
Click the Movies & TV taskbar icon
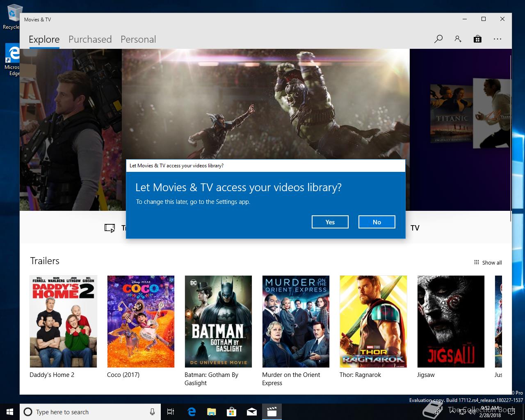pos(272,412)
